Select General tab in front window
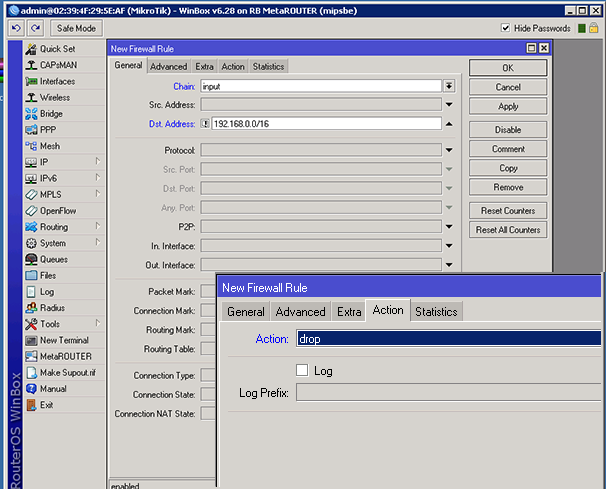 point(246,312)
